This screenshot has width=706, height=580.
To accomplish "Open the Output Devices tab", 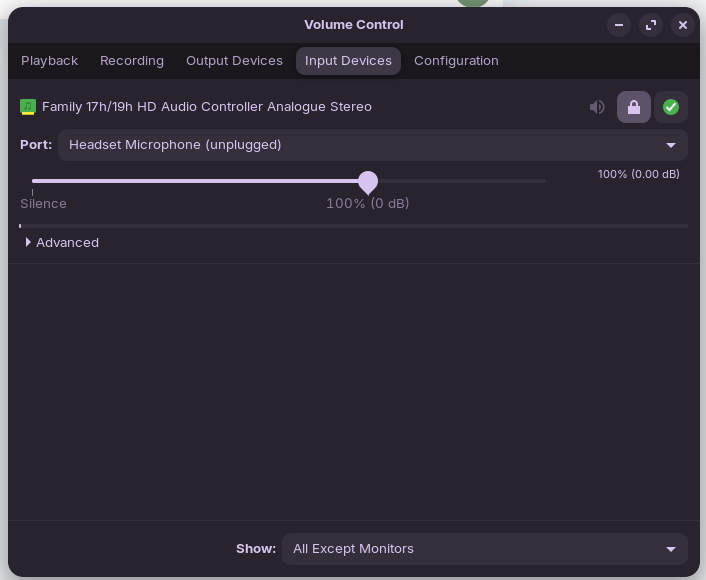I will (234, 61).
